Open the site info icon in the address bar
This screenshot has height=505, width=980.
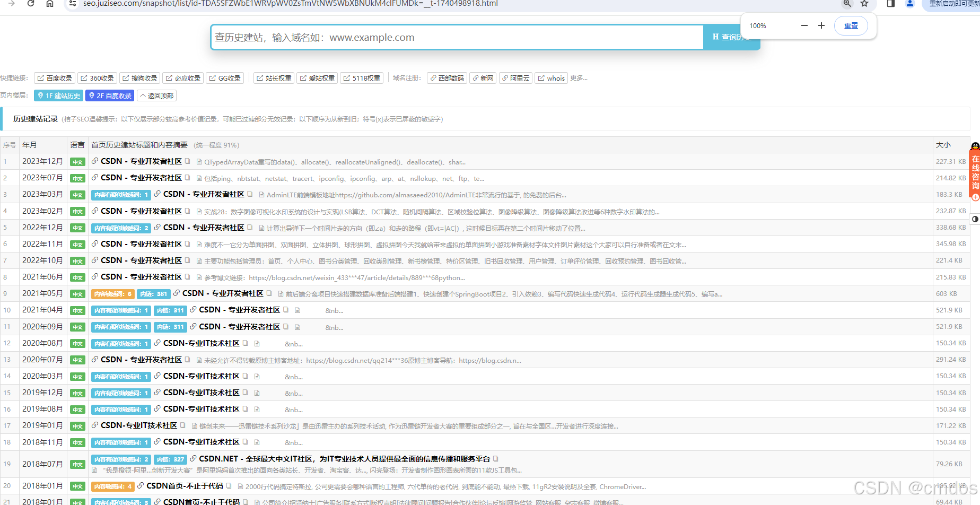[x=73, y=4]
